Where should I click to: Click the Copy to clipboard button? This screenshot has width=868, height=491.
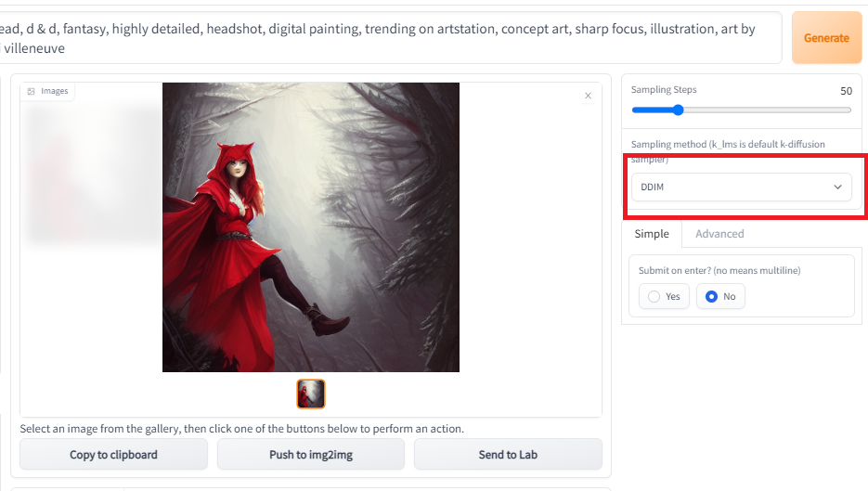pyautogui.click(x=113, y=455)
